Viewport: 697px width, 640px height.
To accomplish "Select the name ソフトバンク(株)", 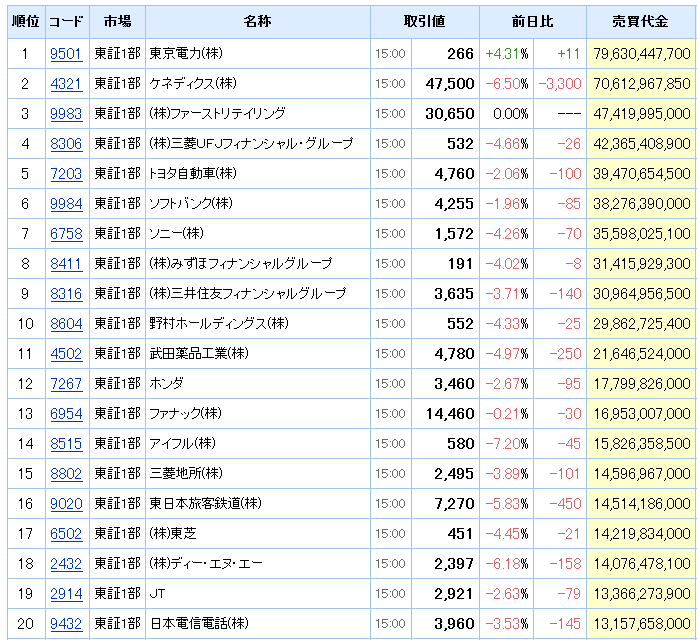I will click(x=191, y=204).
